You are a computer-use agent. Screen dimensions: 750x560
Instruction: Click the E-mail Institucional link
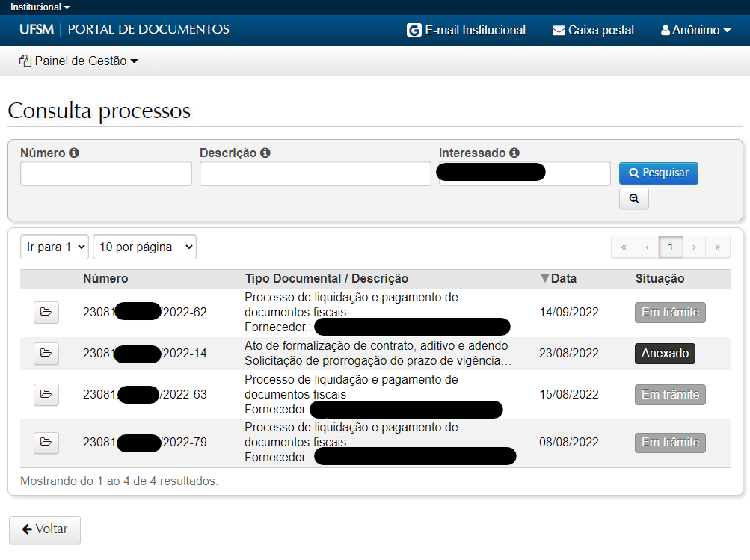pos(467,31)
